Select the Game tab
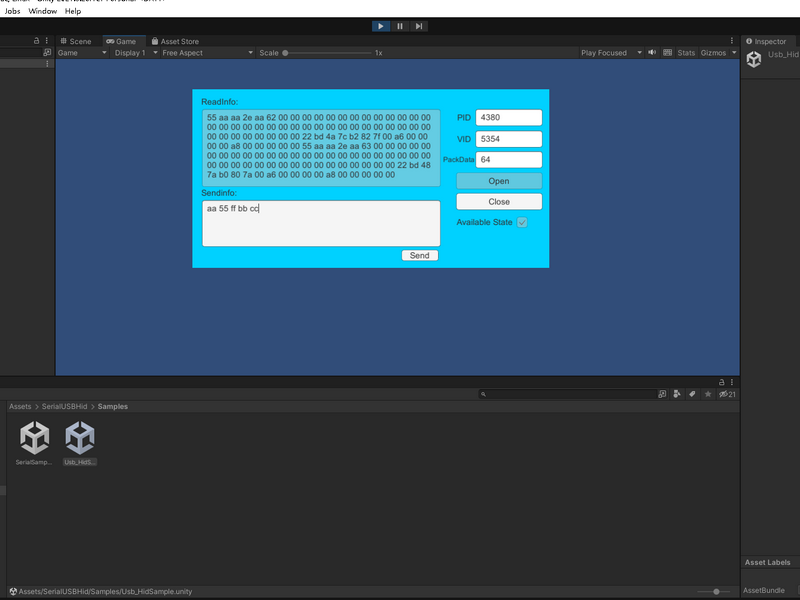The height and width of the screenshot is (600, 800). (121, 41)
